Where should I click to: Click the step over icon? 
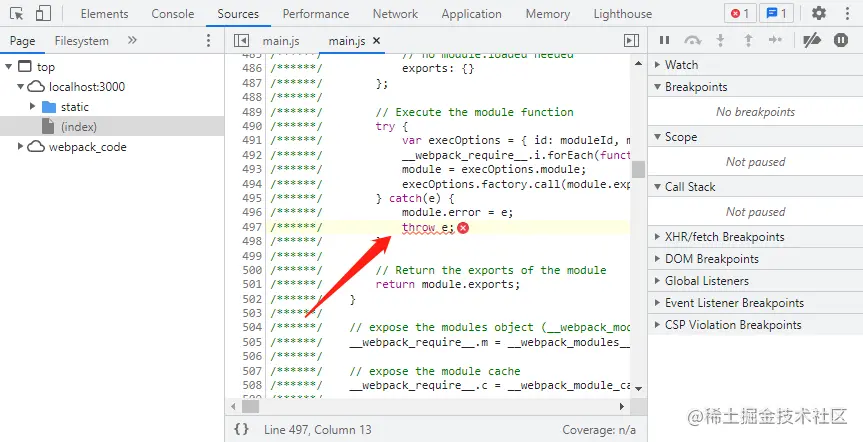[x=692, y=40]
